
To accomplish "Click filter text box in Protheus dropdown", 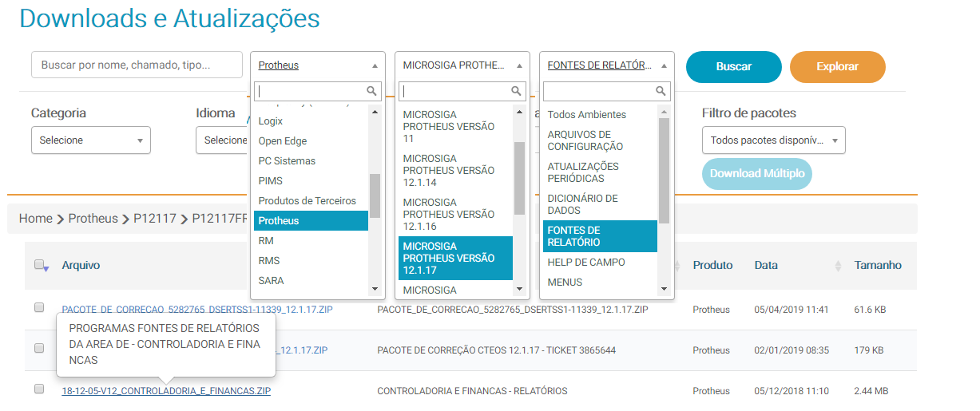I will (x=317, y=91).
